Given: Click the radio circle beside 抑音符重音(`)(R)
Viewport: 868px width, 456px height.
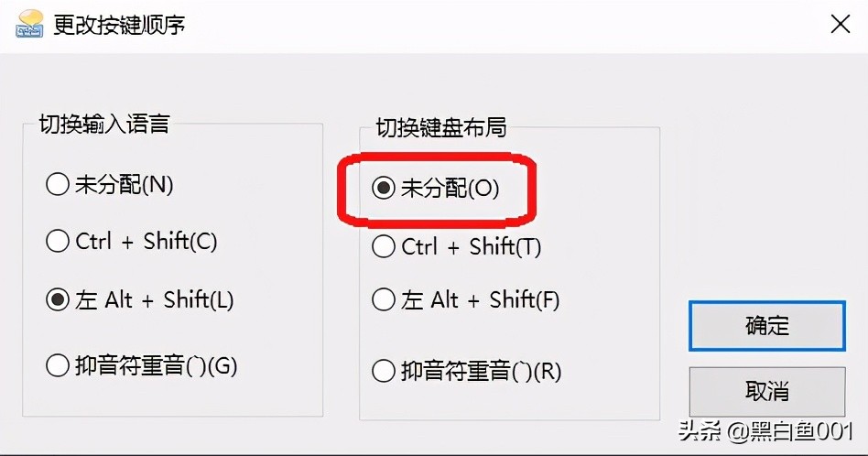Looking at the screenshot, I should click(384, 371).
